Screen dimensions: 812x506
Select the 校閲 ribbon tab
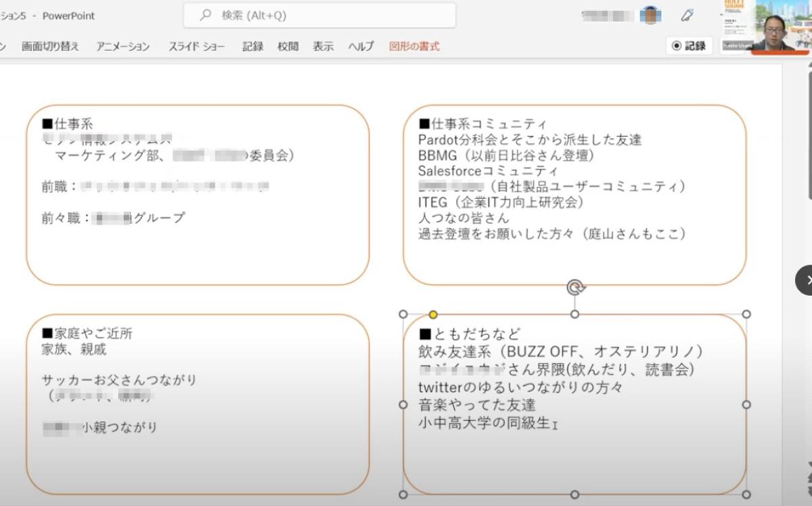coord(288,46)
